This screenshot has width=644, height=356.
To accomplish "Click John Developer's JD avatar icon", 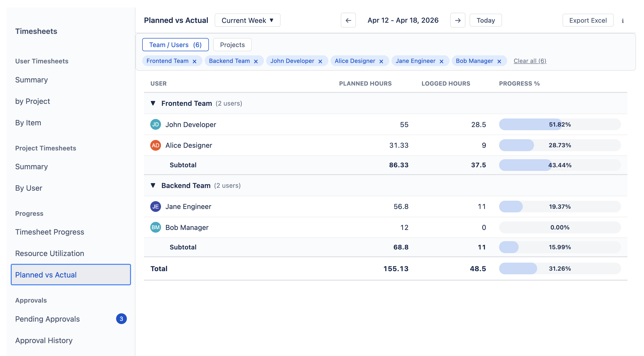I will (155, 124).
